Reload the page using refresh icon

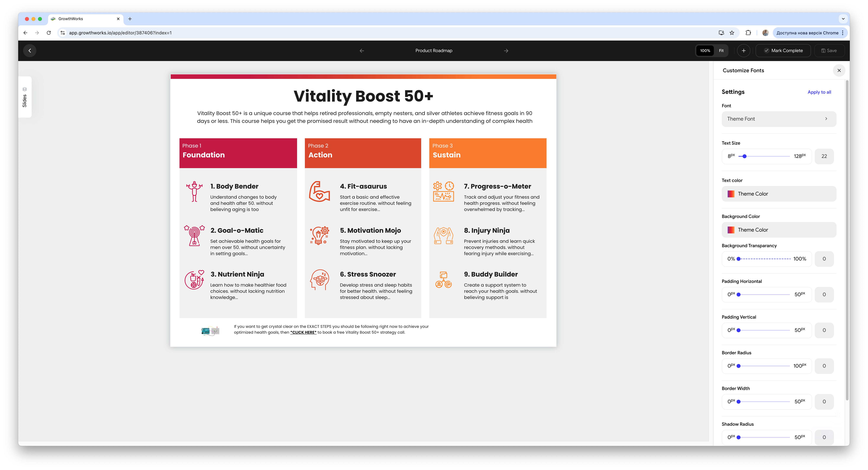click(x=49, y=33)
